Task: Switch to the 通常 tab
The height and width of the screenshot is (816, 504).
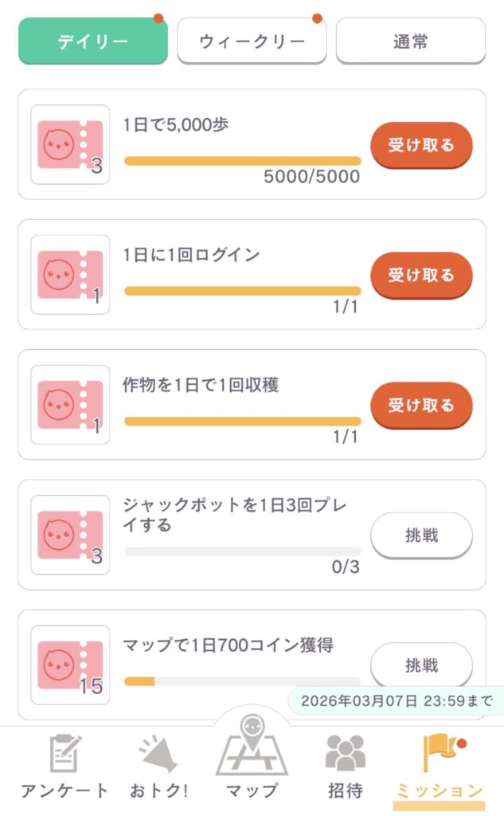Action: (x=410, y=41)
